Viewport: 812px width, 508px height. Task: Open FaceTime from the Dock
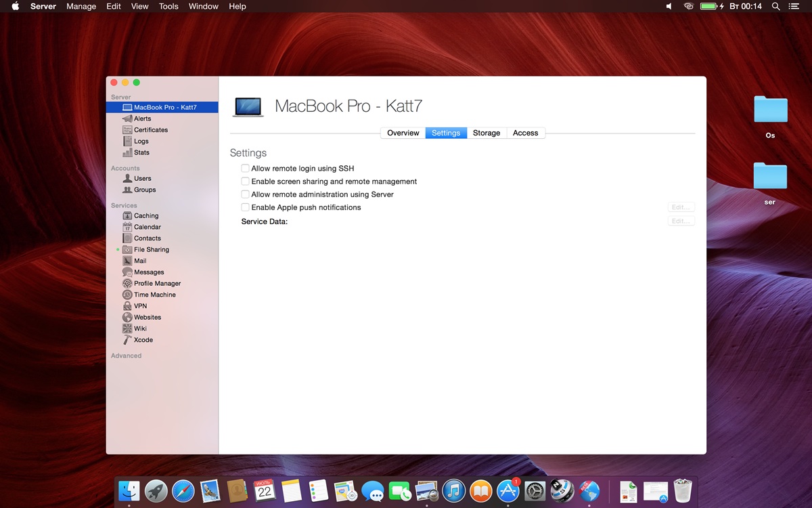(400, 491)
